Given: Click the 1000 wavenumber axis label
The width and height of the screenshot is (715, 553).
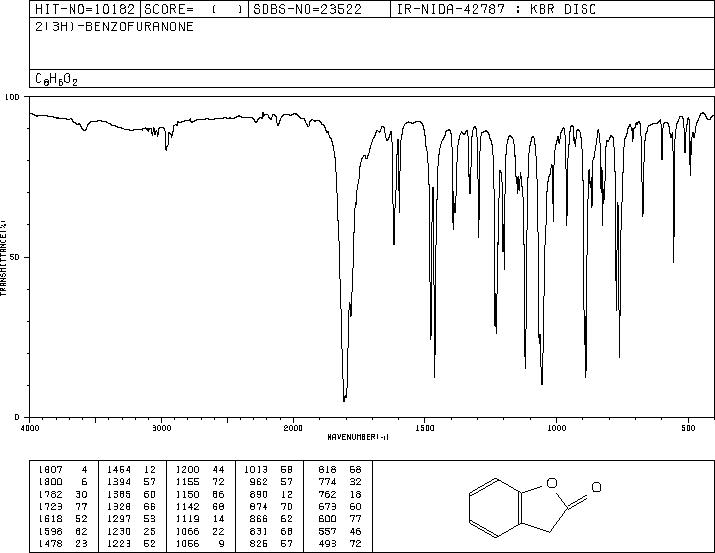Looking at the screenshot, I should pyautogui.click(x=556, y=428).
